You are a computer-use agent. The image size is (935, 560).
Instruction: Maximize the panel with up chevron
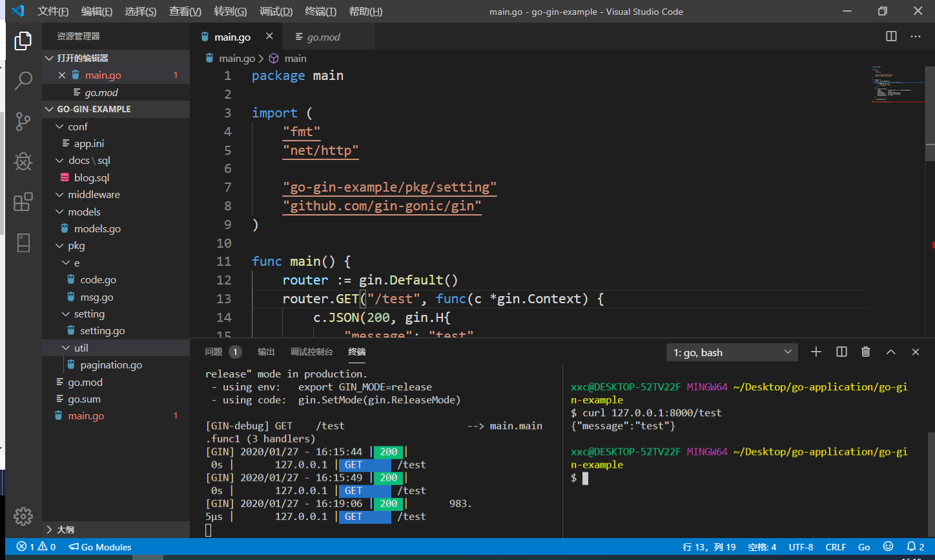[890, 352]
